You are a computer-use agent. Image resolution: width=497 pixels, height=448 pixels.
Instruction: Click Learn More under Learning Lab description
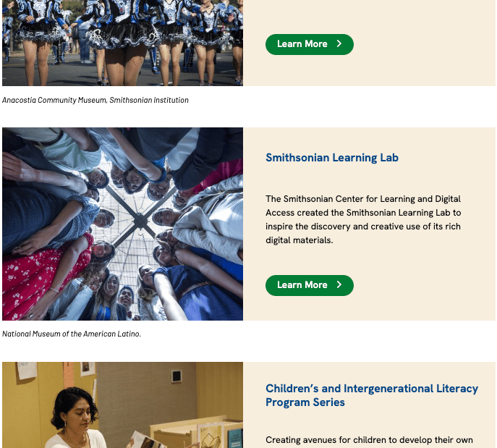tap(310, 285)
